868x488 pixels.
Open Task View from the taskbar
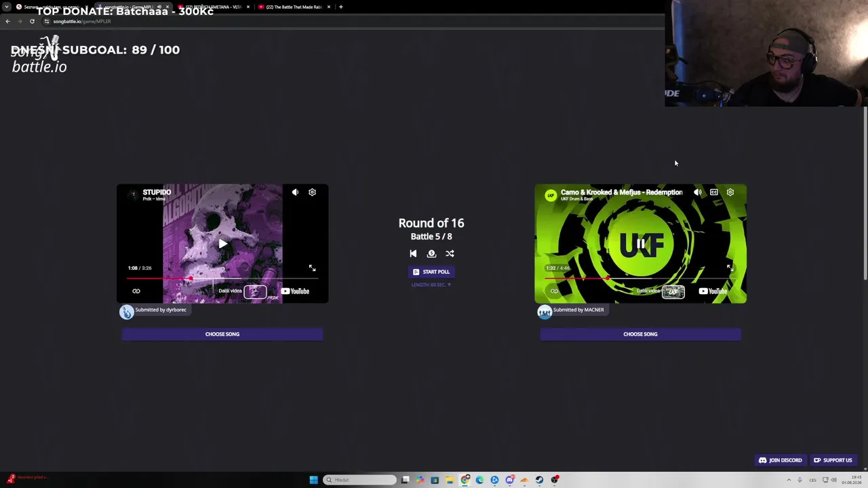405,480
